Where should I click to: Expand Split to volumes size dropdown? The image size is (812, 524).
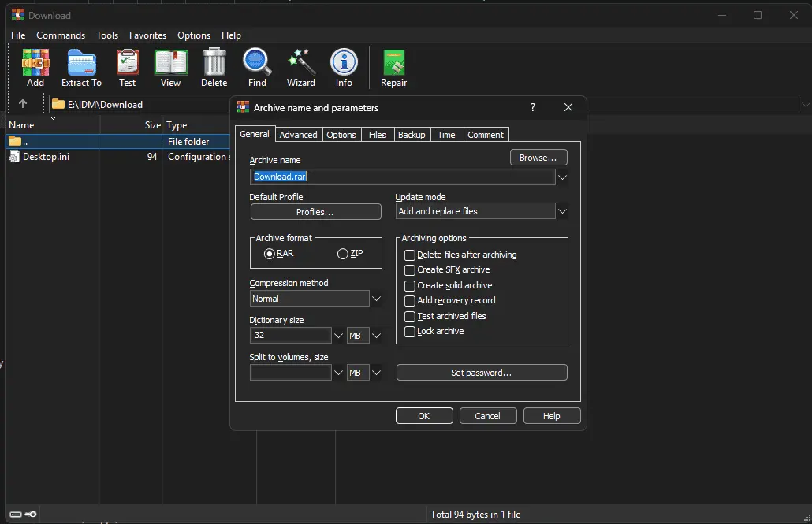pyautogui.click(x=338, y=373)
